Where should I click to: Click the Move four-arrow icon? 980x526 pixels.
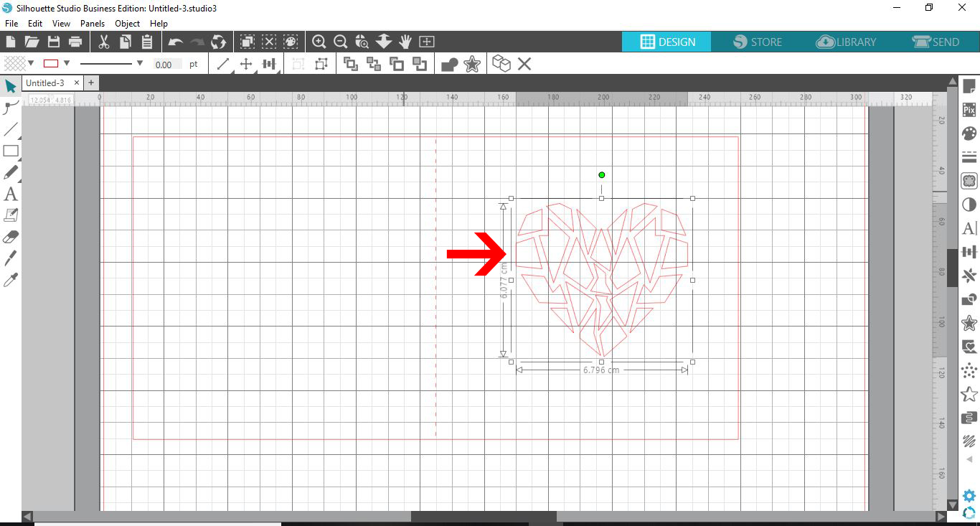[246, 64]
